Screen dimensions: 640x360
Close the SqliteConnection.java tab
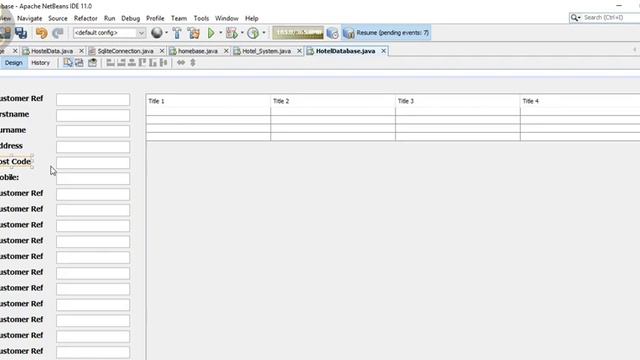click(162, 51)
